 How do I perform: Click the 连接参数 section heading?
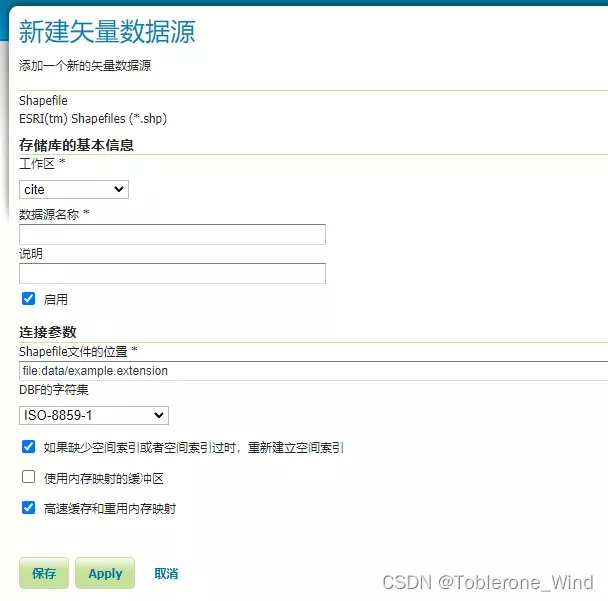47,332
